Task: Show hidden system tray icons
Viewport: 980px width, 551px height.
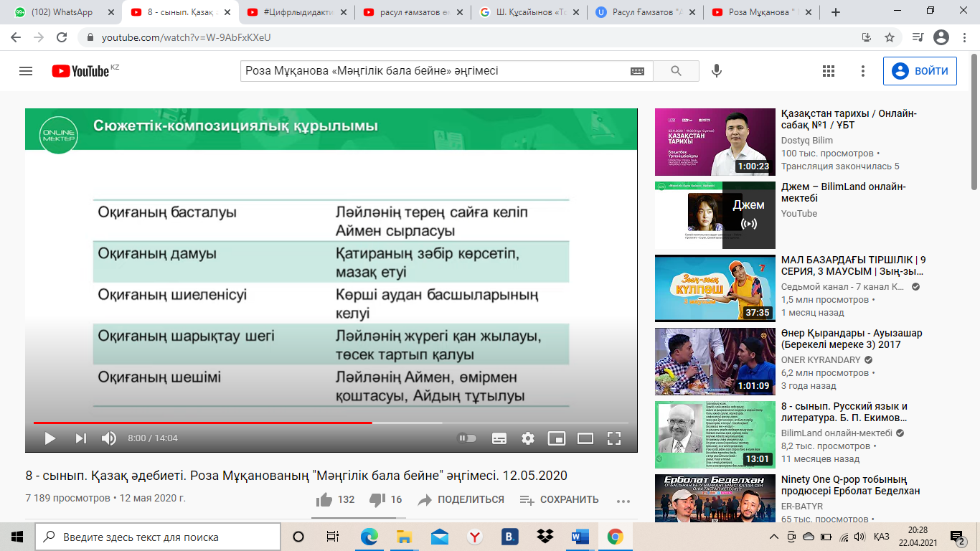Action: 774,537
